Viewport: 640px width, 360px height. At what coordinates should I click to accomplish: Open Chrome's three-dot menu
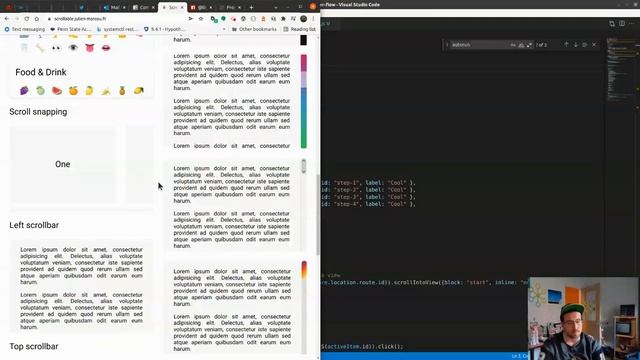(x=313, y=19)
